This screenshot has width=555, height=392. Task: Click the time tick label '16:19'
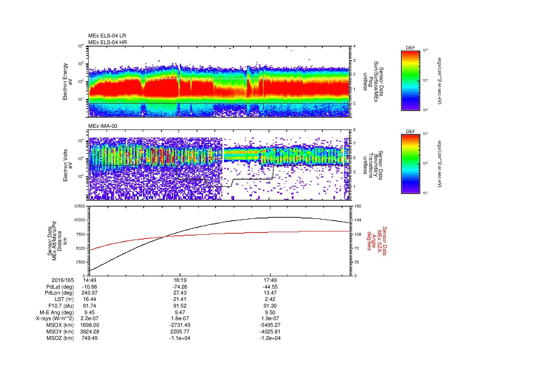[x=180, y=280]
